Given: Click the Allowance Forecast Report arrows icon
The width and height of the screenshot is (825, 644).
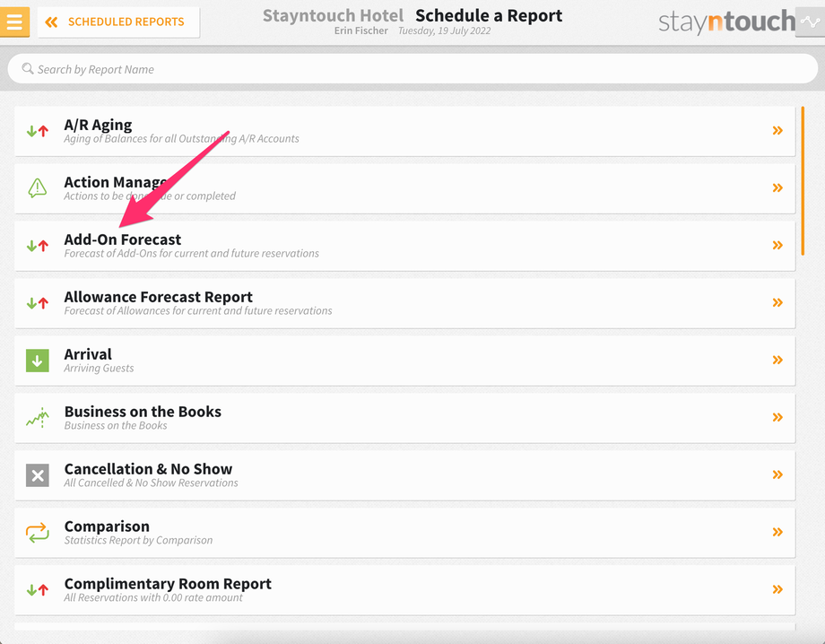Looking at the screenshot, I should 38,303.
